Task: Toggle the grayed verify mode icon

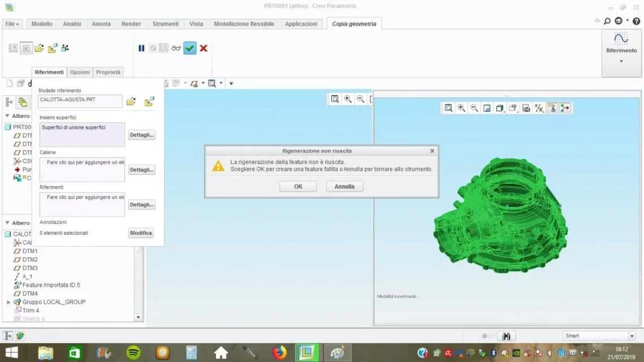Action: [164, 49]
